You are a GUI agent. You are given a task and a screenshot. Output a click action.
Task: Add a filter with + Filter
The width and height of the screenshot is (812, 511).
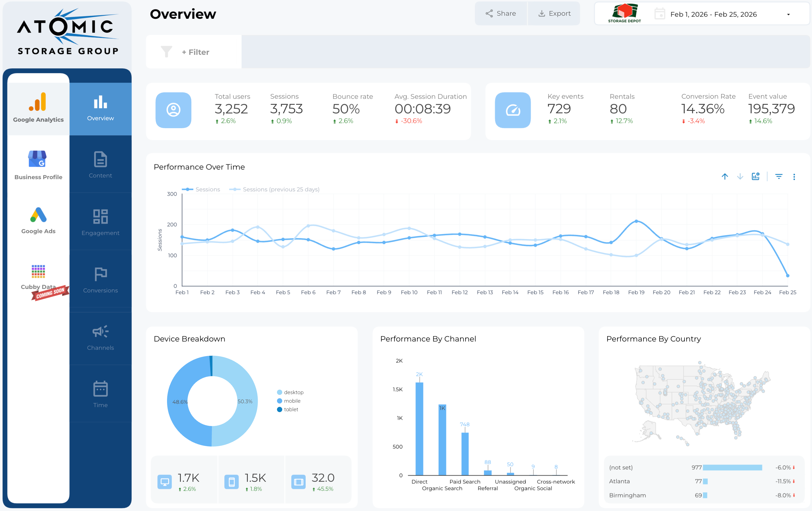(196, 52)
